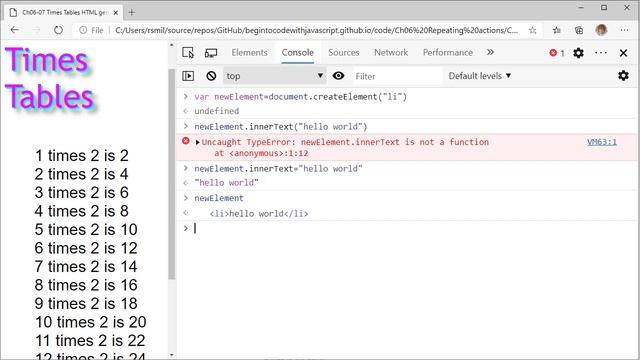
Task: Close the DevTools panel
Action: pos(623,53)
